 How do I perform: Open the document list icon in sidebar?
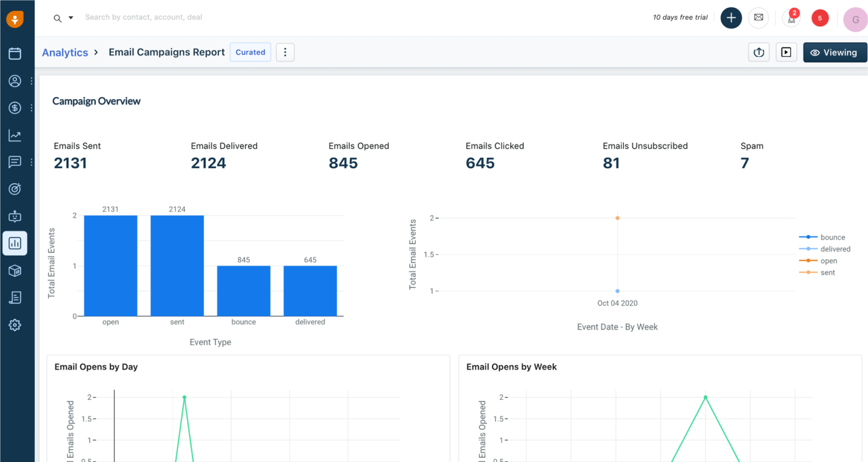(15, 297)
